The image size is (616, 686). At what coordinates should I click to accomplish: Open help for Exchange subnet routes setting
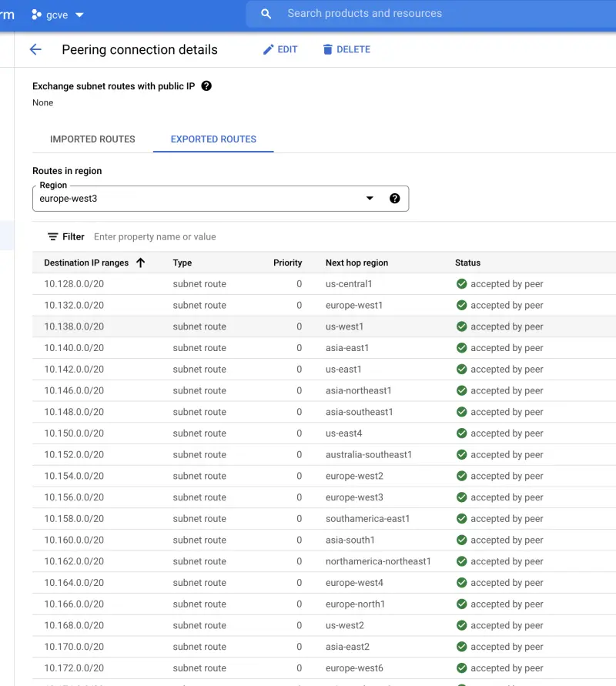205,86
